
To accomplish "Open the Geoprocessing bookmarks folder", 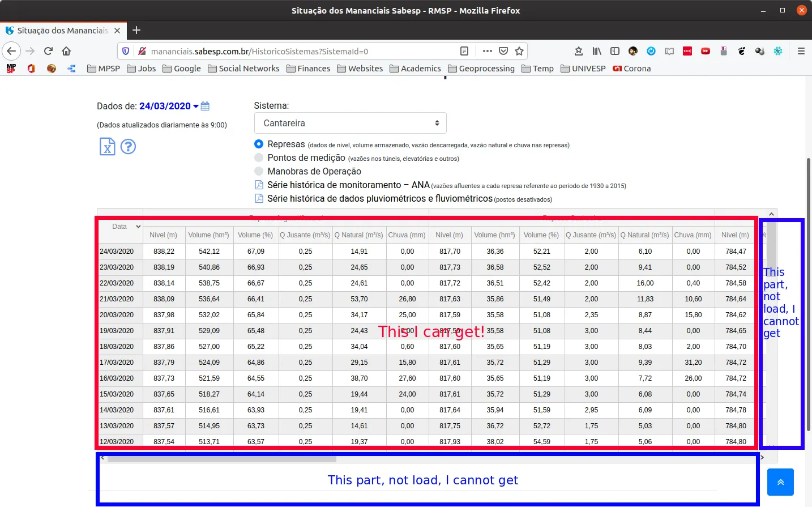I will [481, 69].
